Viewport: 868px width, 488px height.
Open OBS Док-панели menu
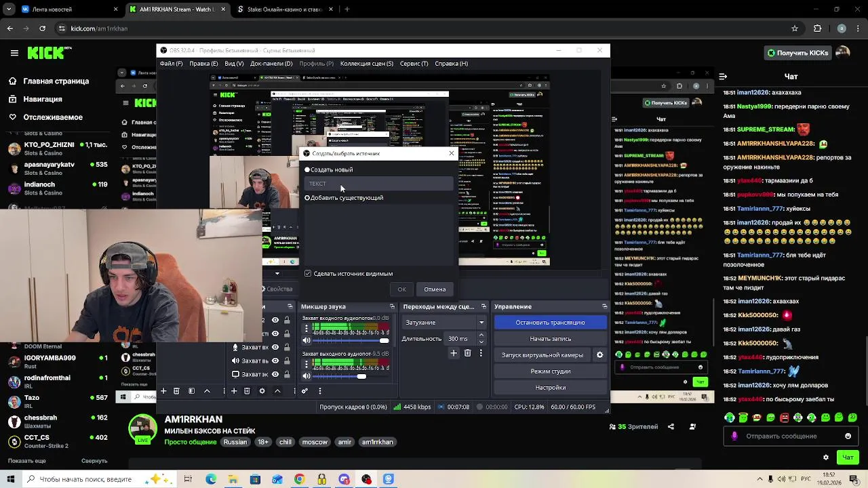271,64
